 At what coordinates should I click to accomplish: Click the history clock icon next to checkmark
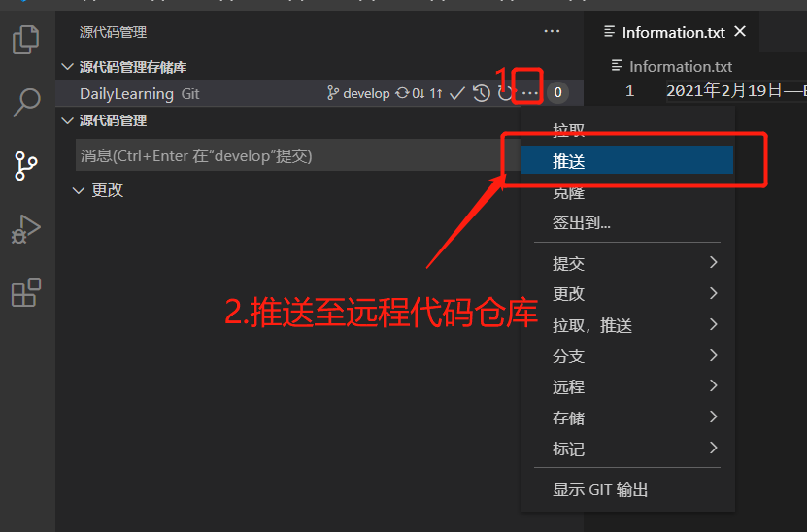pos(482,93)
